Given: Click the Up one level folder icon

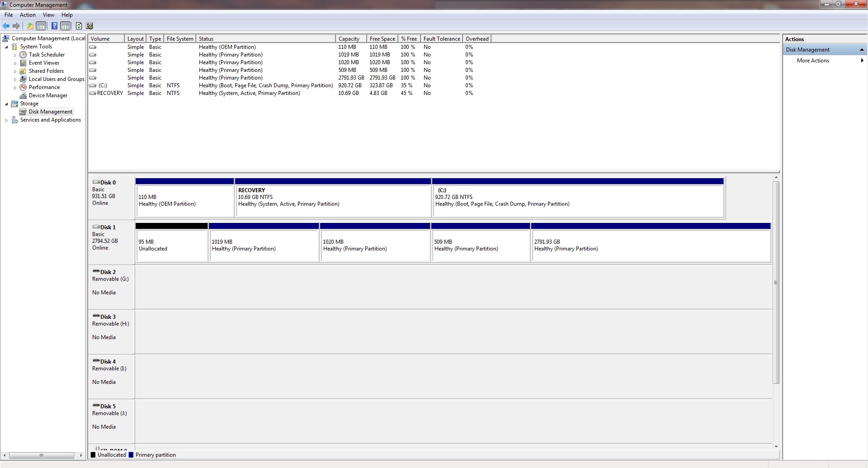Looking at the screenshot, I should pos(30,26).
